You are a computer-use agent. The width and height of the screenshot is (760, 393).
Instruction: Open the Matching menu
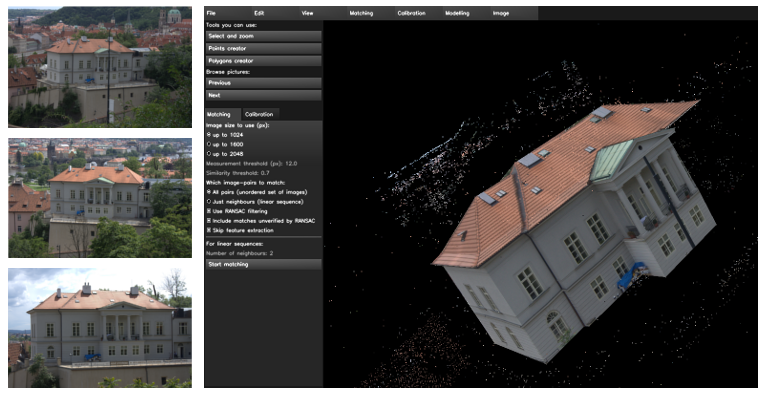pos(361,13)
